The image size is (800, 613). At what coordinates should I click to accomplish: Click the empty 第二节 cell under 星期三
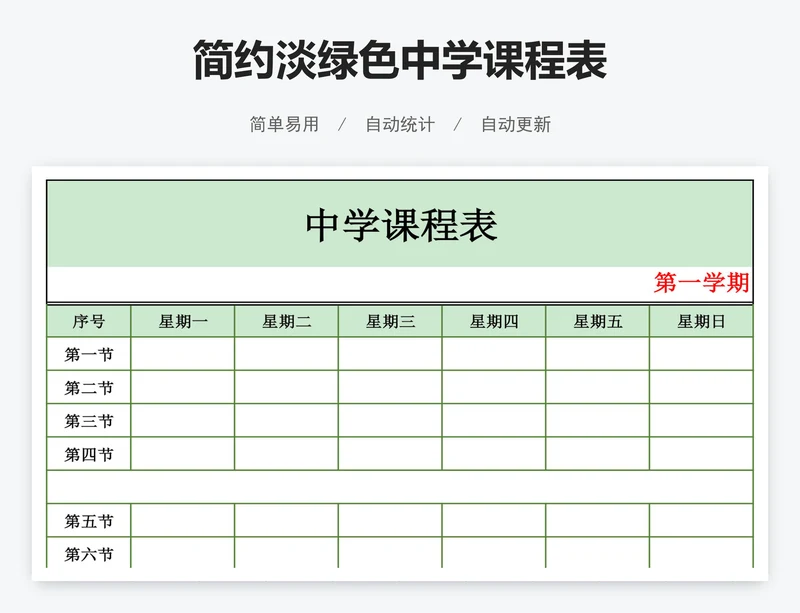390,387
